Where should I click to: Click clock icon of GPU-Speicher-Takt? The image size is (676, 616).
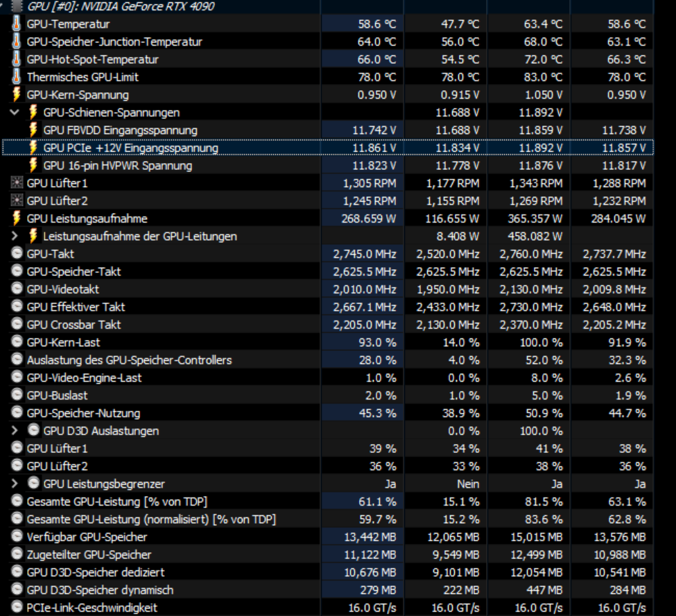[x=17, y=271]
